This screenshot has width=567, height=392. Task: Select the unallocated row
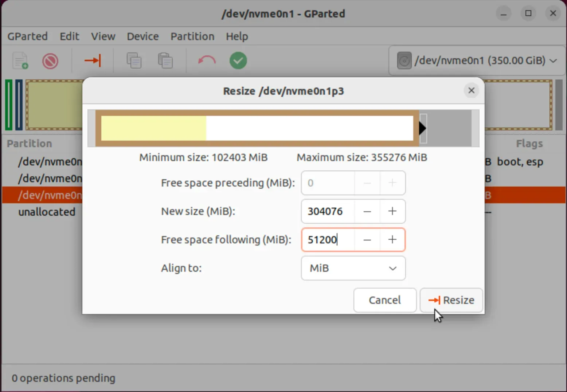click(x=283, y=212)
